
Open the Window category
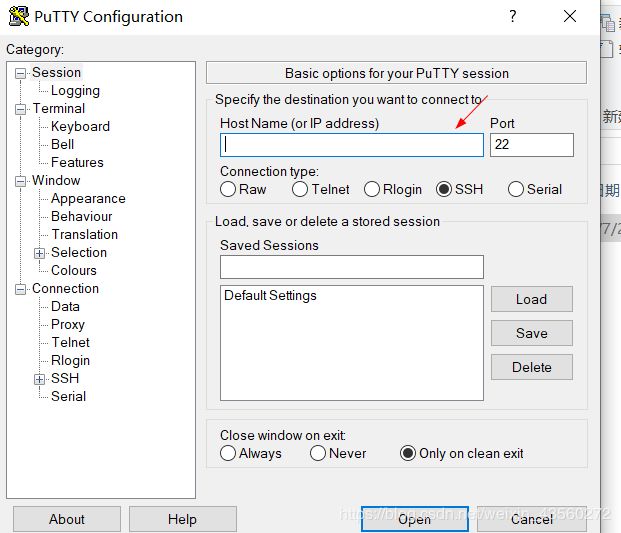click(x=56, y=181)
